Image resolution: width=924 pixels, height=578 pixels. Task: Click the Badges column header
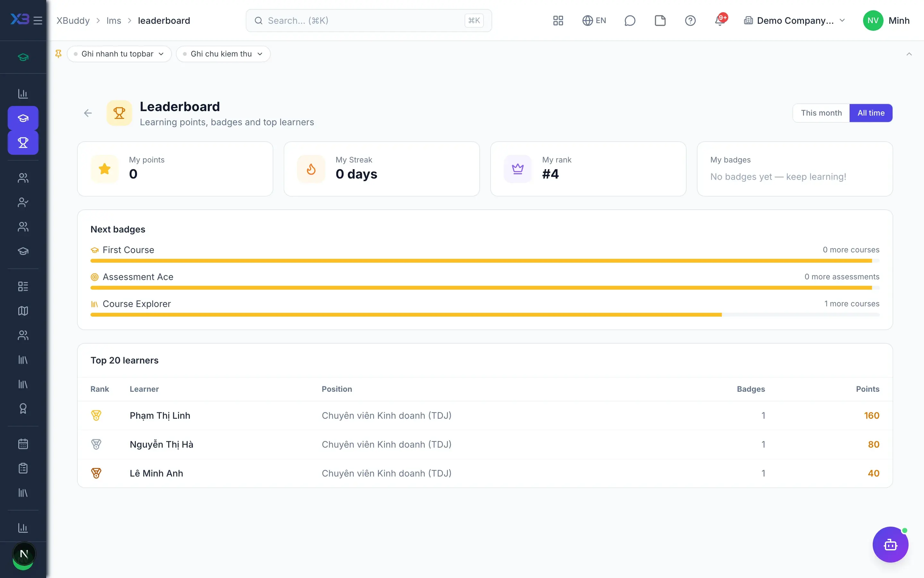(x=751, y=389)
